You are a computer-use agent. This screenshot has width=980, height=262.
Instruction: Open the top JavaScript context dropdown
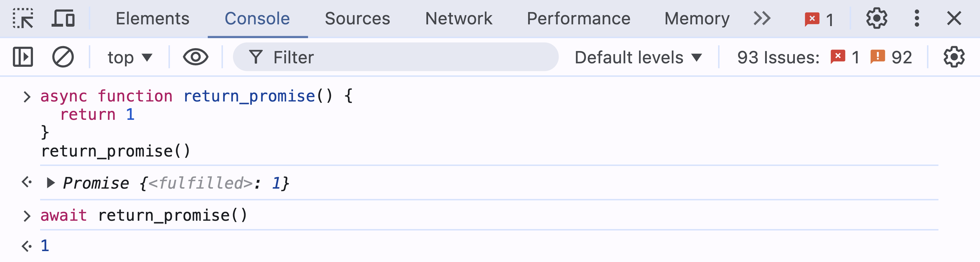coord(129,58)
